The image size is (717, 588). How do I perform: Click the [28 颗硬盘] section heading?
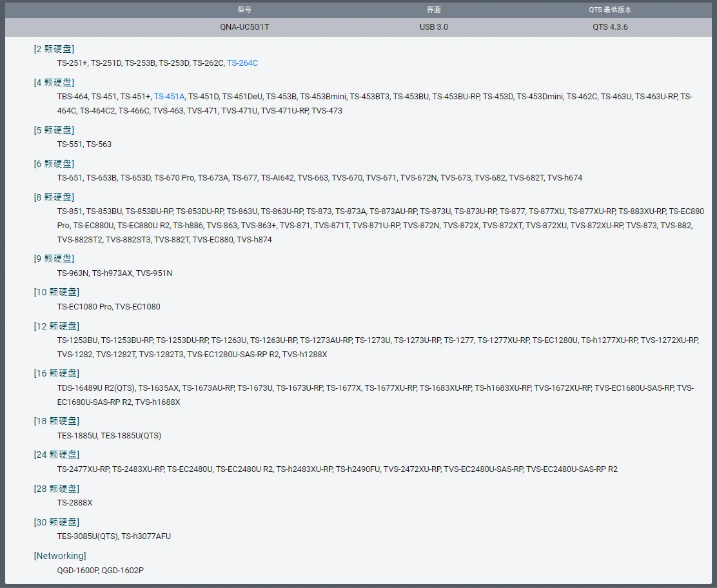tap(57, 489)
